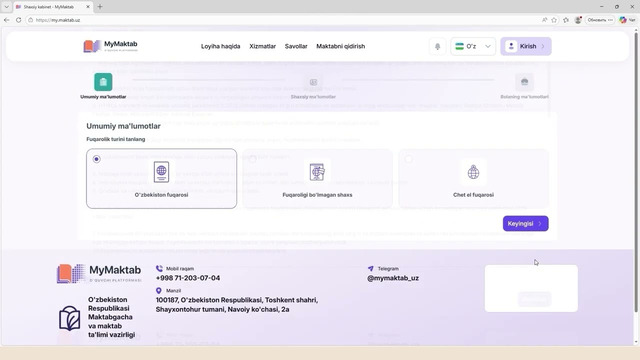Image resolution: width=640 pixels, height=360 pixels.
Task: Open the Loyiha haqida menu item
Action: [x=220, y=46]
